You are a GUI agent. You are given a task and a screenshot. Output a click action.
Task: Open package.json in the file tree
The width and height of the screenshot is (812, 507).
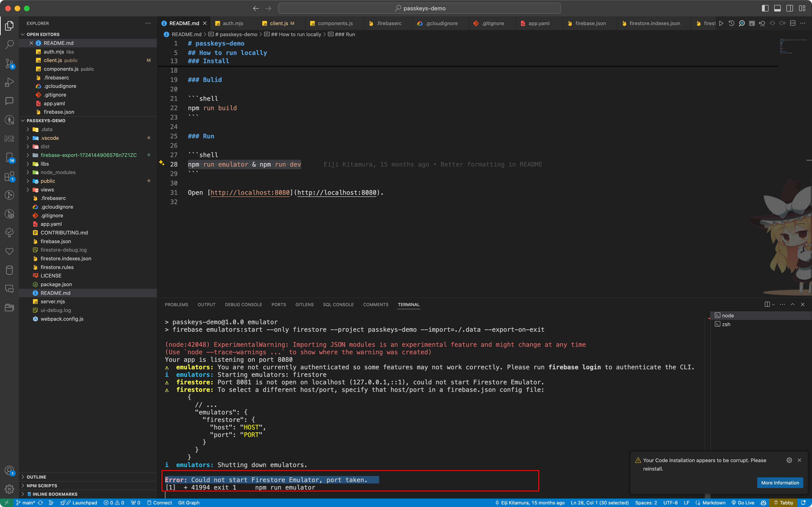pos(56,284)
